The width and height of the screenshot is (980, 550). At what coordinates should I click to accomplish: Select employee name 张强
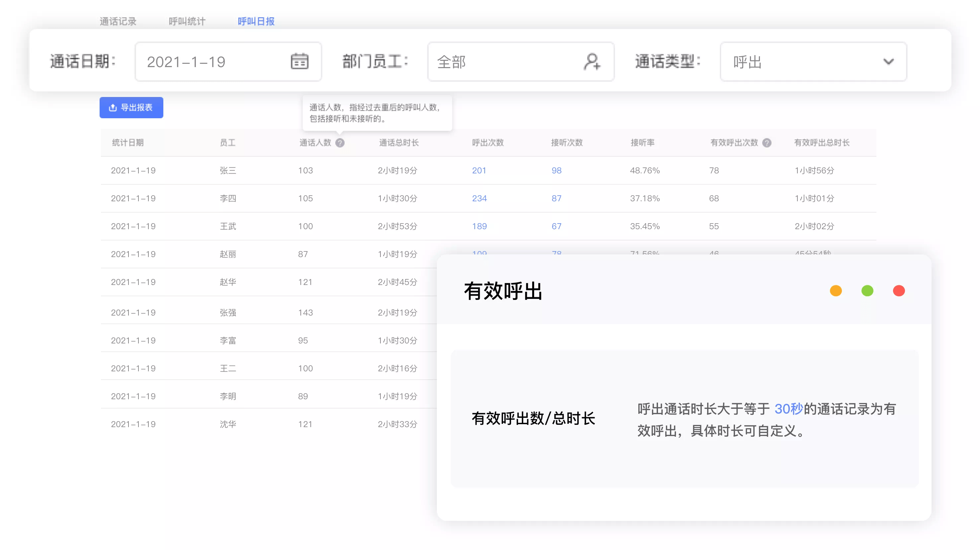(x=228, y=313)
